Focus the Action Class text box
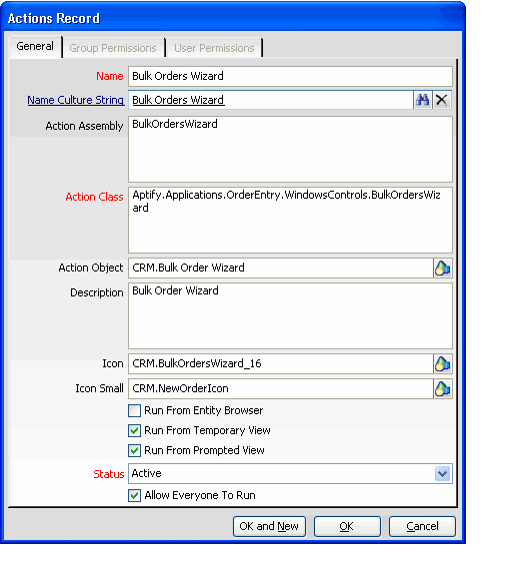528x562 pixels. [290, 220]
